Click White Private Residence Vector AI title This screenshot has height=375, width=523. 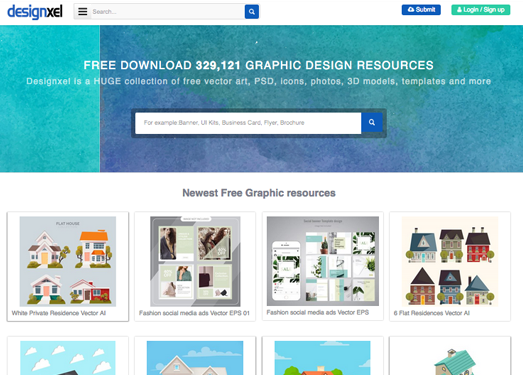[x=59, y=313]
